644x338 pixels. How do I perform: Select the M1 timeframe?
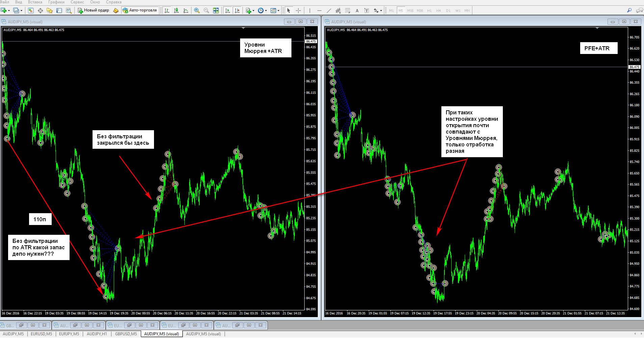391,10
